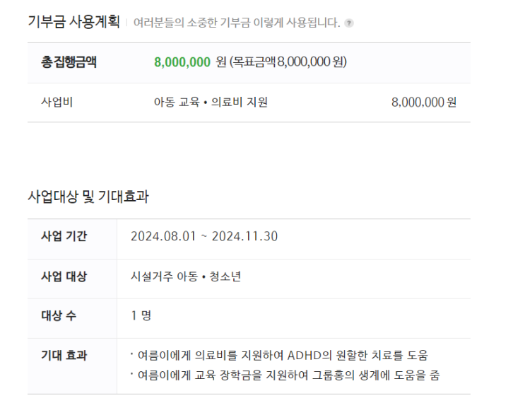Click the 대상 수 label cell
The height and width of the screenshot is (420, 525).
(x=72, y=318)
